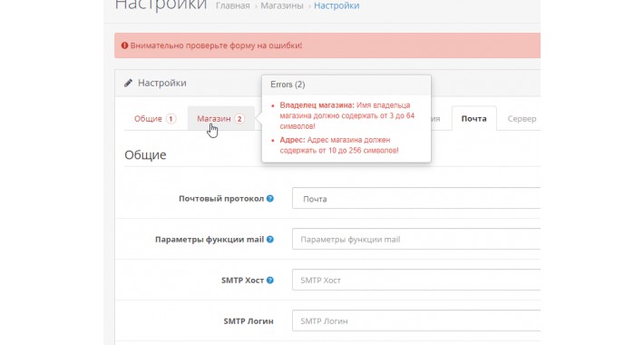Click the warning icon in the red alert
This screenshot has height=345, width=644.
pos(124,45)
